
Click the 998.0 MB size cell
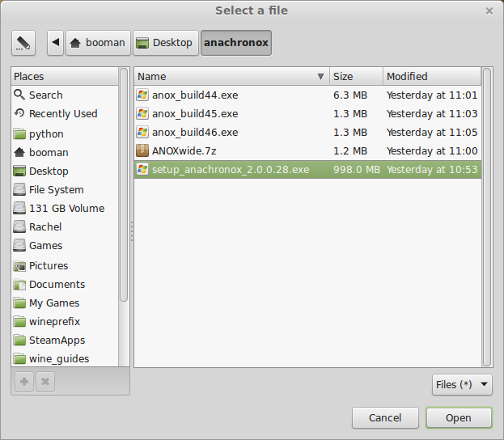[357, 170]
